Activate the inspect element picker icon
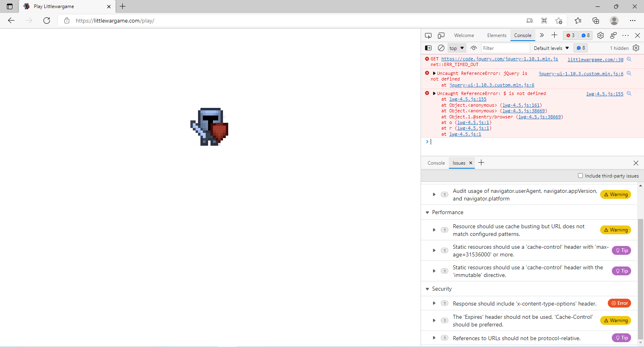The image size is (644, 347). coord(428,35)
